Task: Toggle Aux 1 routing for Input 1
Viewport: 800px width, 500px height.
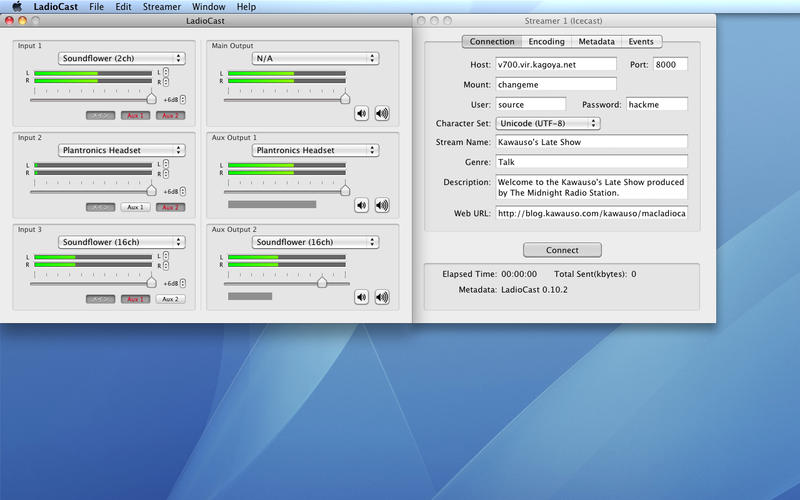Action: tap(135, 115)
